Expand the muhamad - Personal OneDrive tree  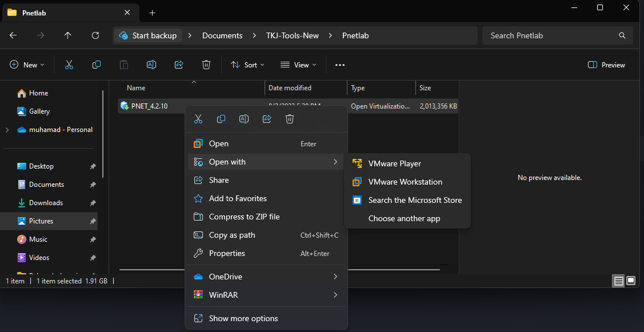coord(7,130)
